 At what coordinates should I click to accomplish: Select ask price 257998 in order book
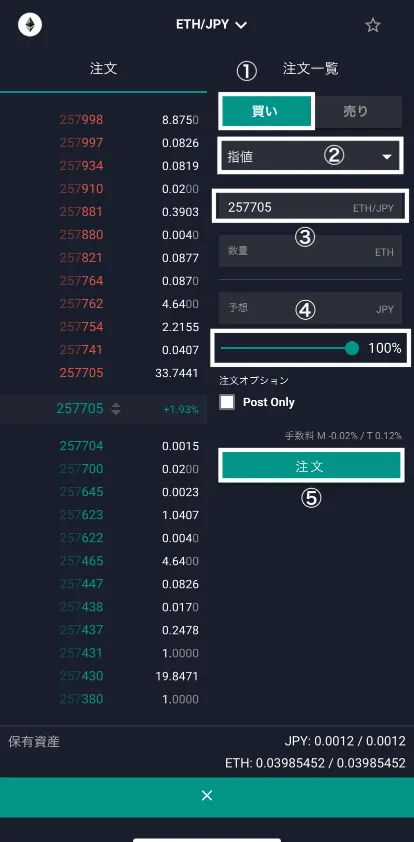(81, 120)
